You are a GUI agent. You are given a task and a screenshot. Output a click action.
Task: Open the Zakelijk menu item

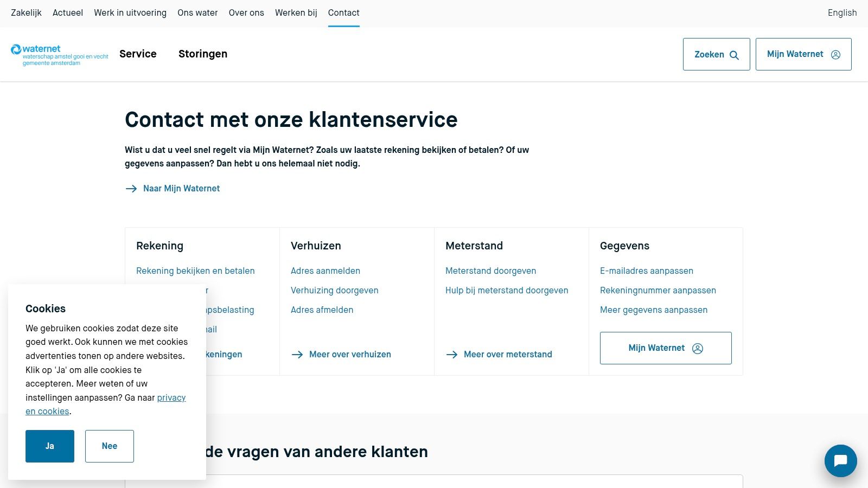26,12
